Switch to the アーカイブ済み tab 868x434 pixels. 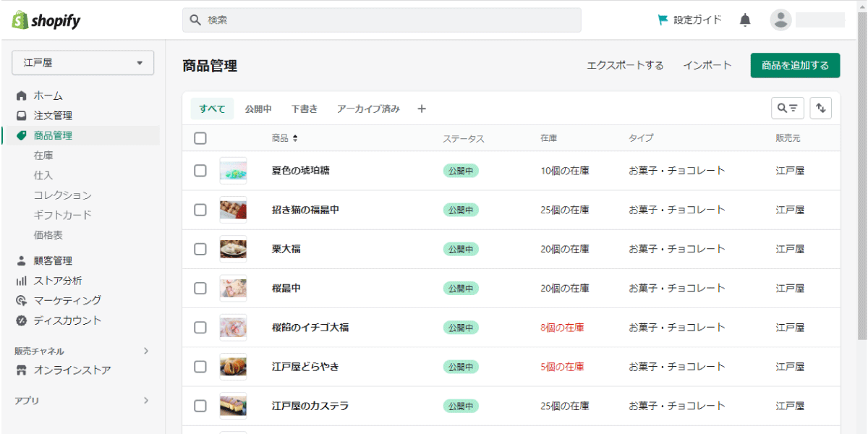pos(368,109)
